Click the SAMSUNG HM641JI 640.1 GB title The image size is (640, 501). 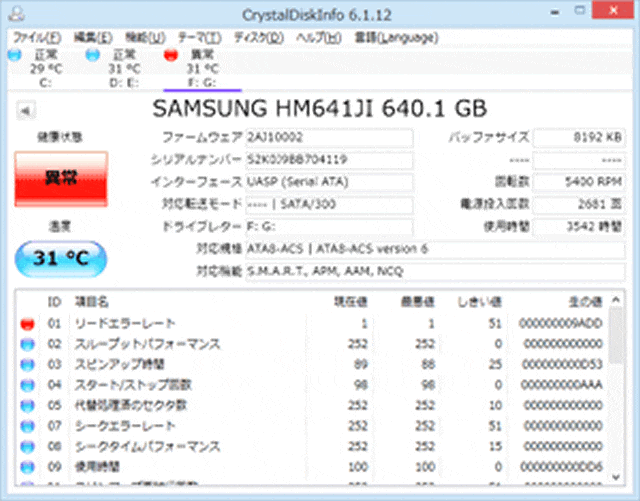tap(320, 109)
